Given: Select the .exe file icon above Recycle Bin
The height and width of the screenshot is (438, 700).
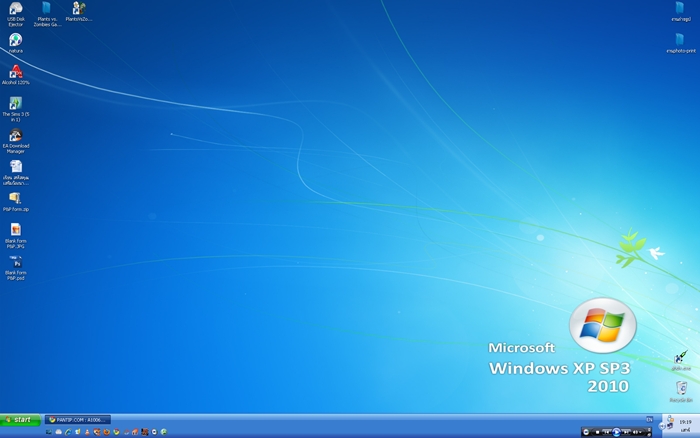Looking at the screenshot, I should 681,360.
